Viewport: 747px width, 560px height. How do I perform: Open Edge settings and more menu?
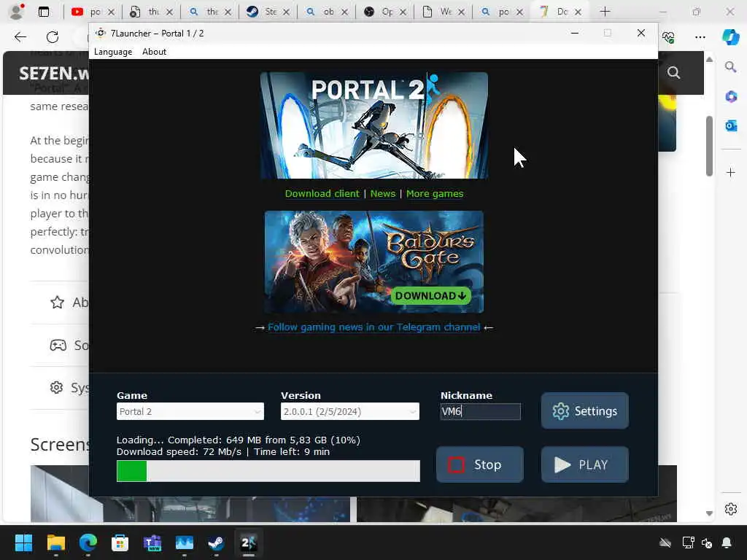tap(700, 36)
